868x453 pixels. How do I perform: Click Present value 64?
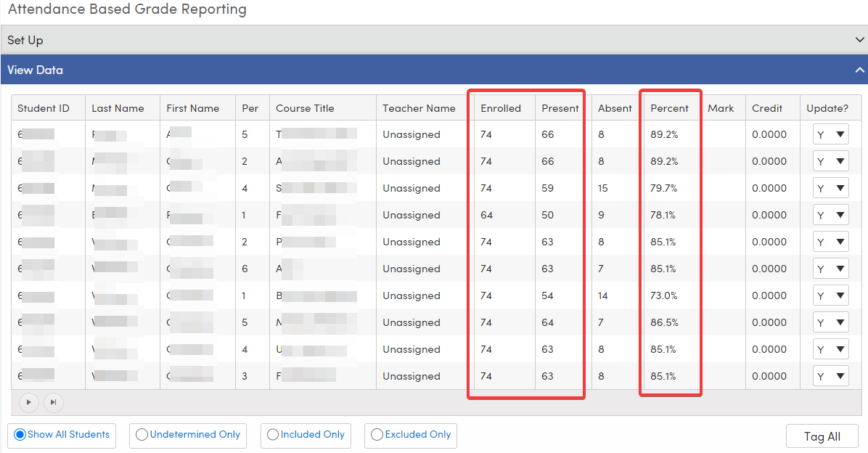click(547, 322)
